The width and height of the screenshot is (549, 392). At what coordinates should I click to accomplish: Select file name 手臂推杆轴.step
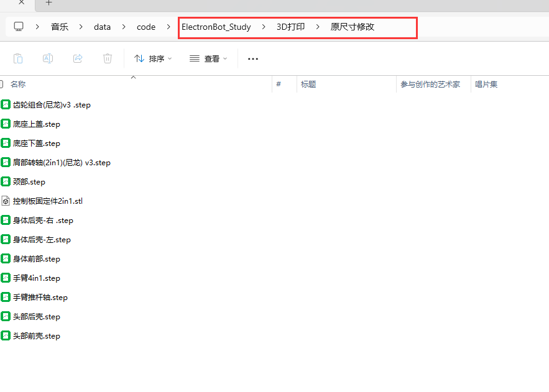tap(40, 297)
